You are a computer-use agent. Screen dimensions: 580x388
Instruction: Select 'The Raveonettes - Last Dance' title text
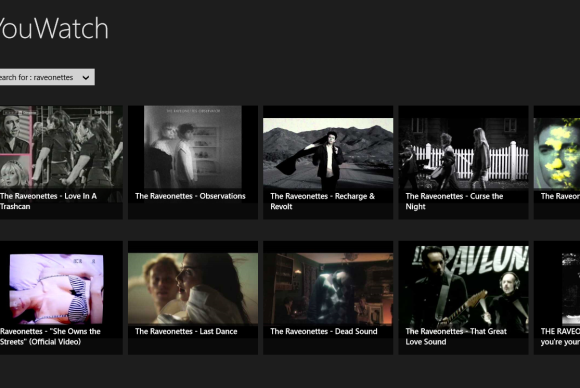[x=186, y=331]
